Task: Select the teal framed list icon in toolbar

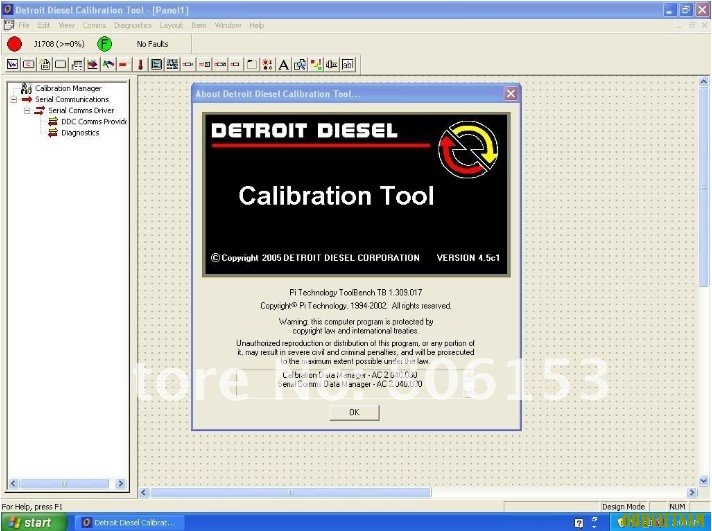Action: (x=156, y=65)
